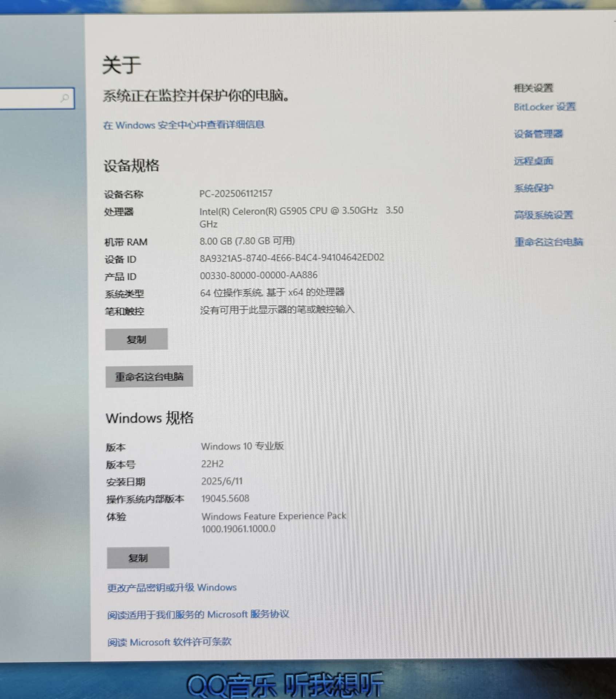Click the search magnifier icon

[x=64, y=98]
